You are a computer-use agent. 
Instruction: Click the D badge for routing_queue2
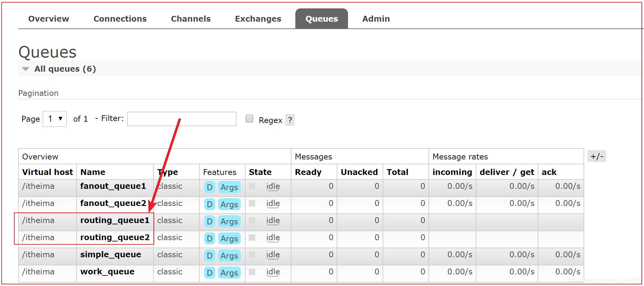point(209,239)
